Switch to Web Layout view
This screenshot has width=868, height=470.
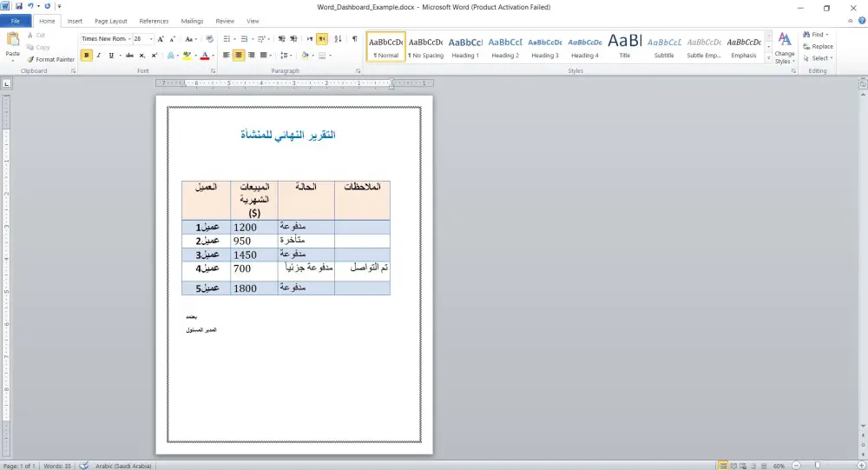(744, 466)
